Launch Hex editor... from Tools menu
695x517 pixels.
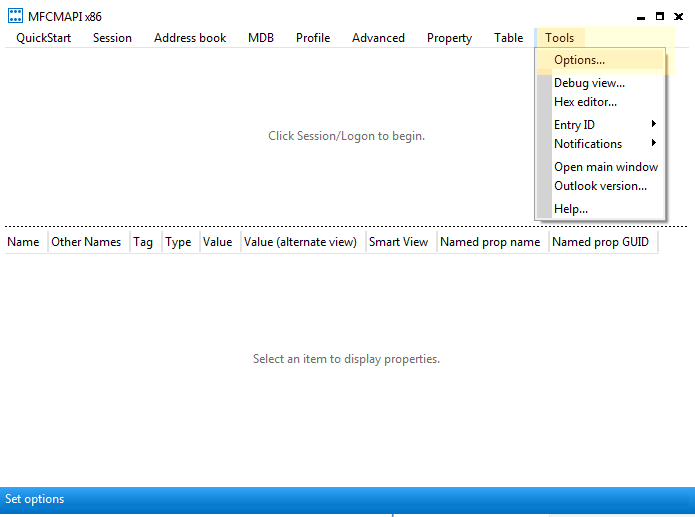(601, 102)
